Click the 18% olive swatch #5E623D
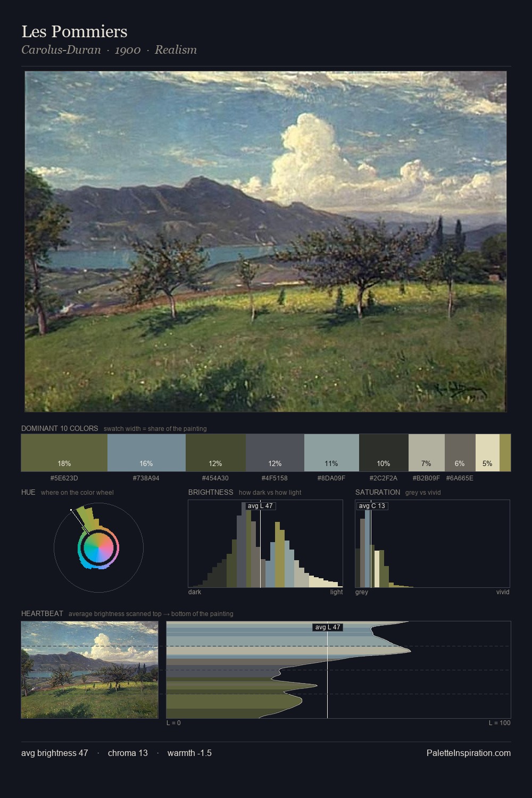Image resolution: width=532 pixels, height=798 pixels. click(64, 453)
